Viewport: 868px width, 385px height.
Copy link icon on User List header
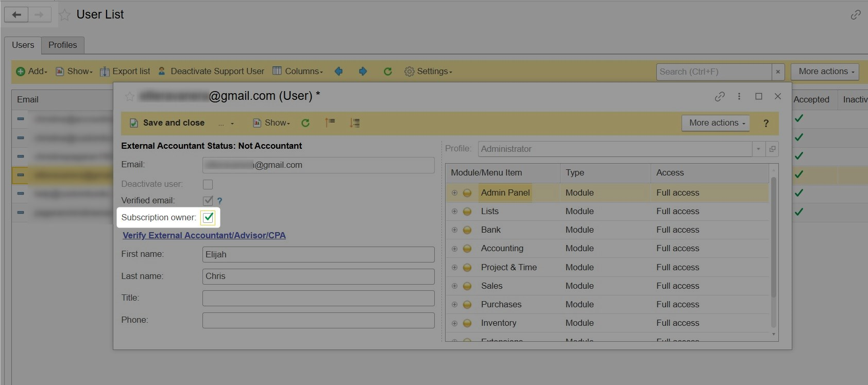(x=856, y=15)
